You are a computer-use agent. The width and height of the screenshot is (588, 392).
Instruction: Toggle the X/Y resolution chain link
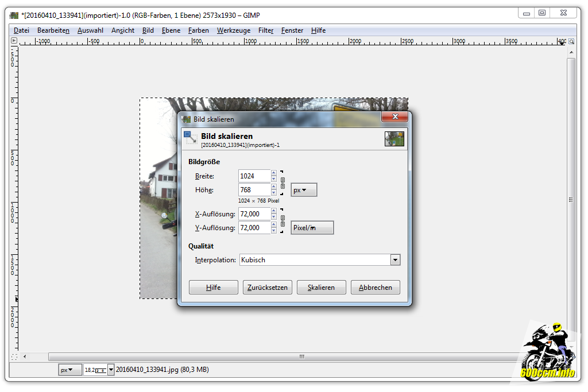point(282,221)
